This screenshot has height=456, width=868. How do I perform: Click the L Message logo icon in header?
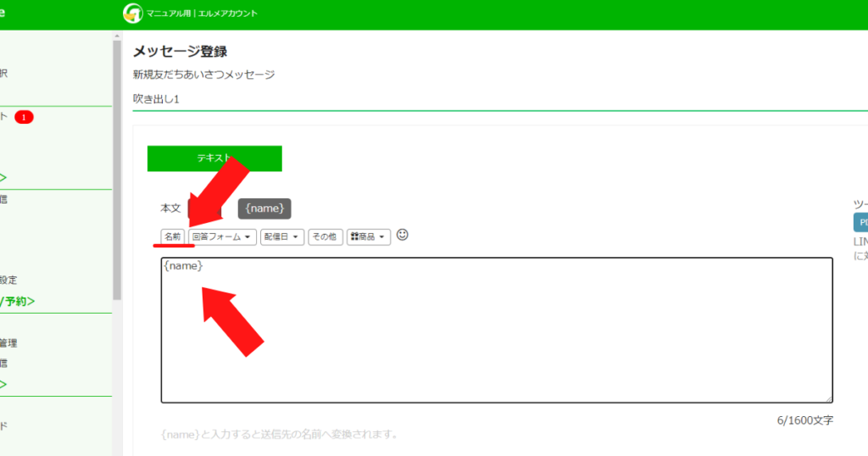(x=133, y=14)
